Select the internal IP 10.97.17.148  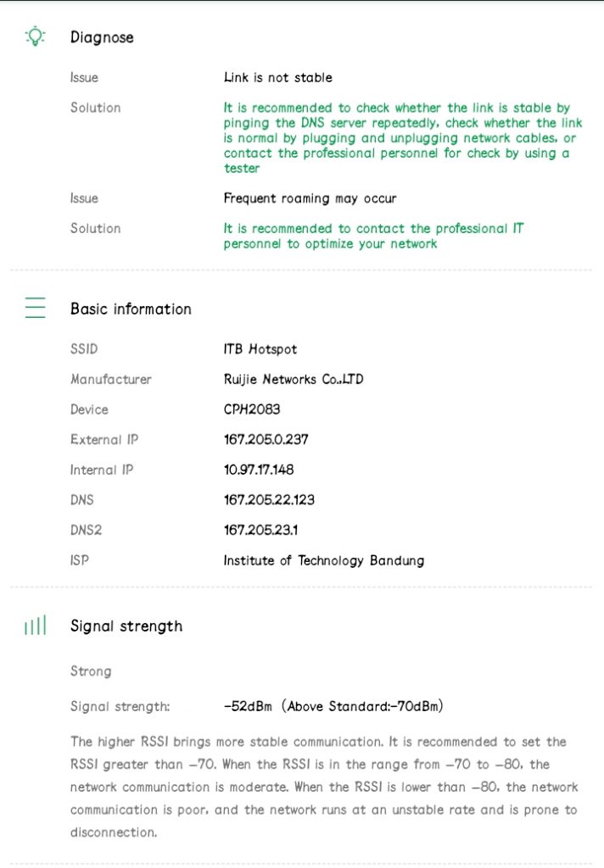[259, 470]
